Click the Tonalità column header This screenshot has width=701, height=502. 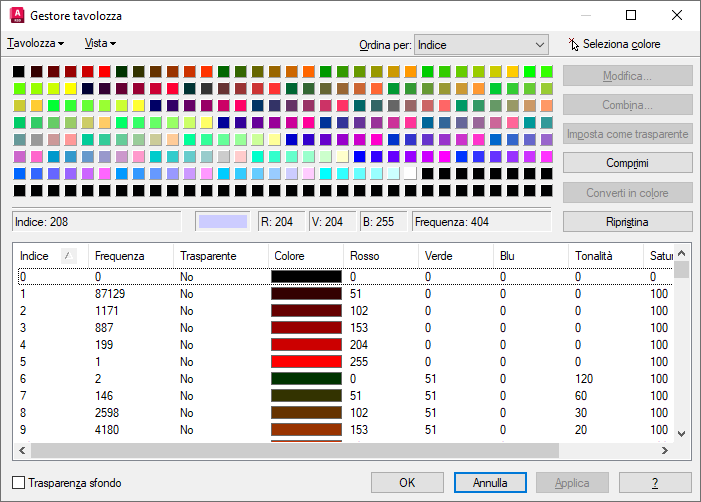point(606,256)
